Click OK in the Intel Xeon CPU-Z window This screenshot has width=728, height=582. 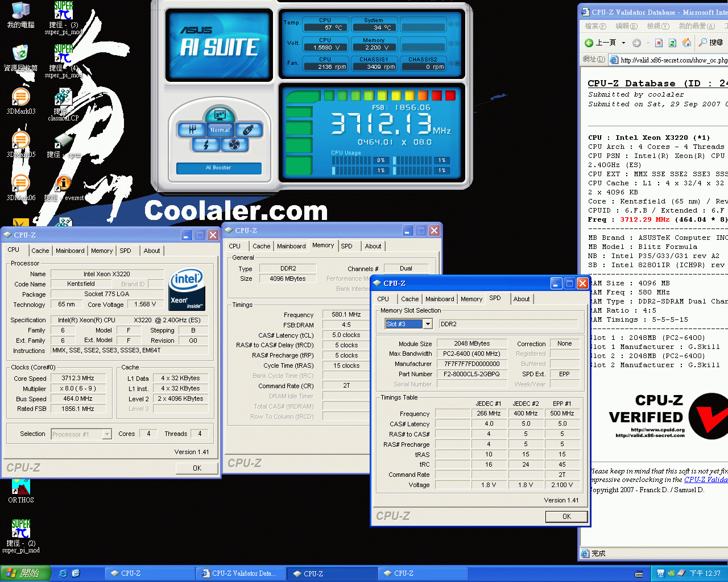click(x=197, y=468)
